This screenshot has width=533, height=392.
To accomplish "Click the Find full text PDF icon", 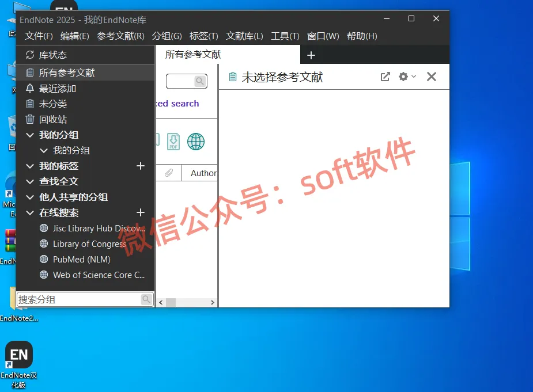I will point(173,142).
